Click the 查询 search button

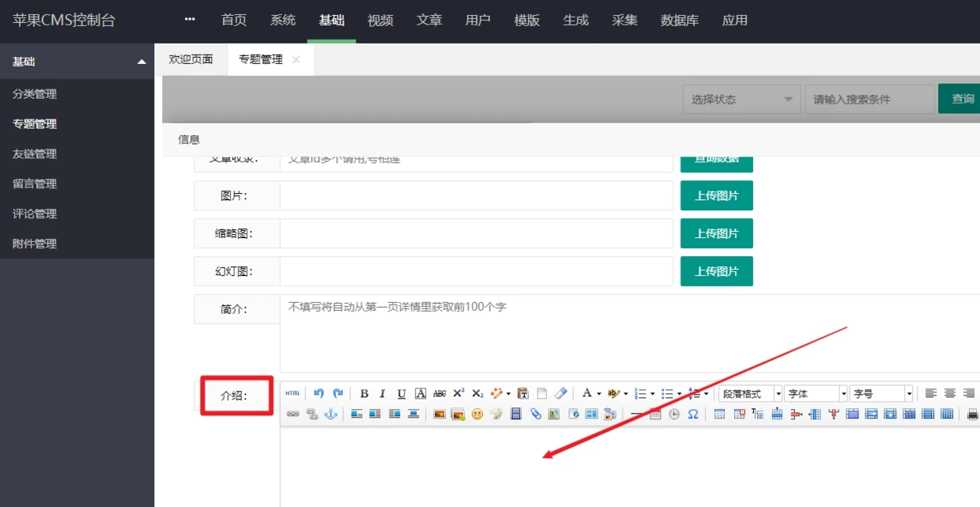click(x=962, y=99)
